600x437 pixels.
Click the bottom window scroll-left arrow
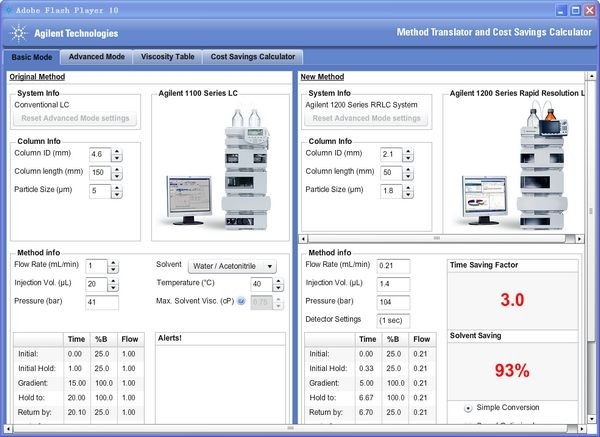pos(7,429)
